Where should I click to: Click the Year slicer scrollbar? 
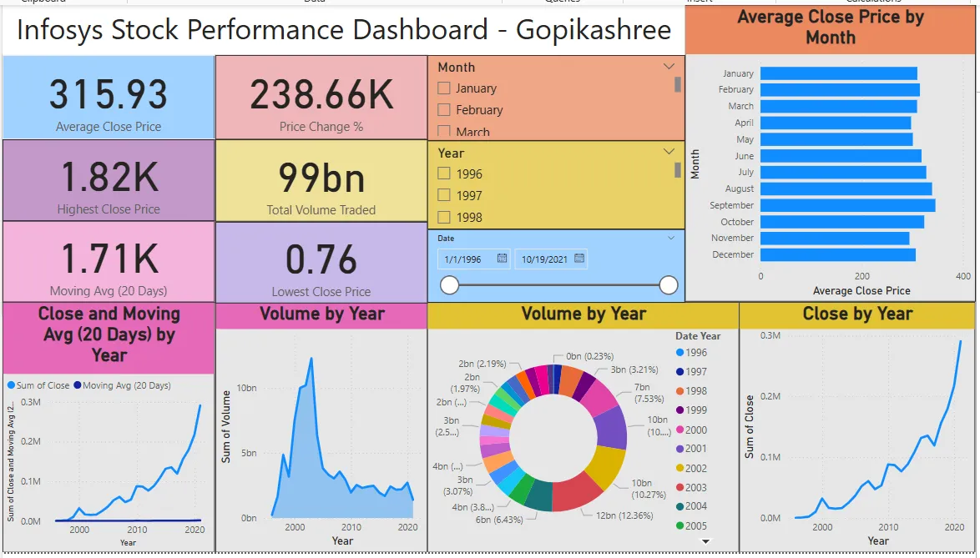click(x=678, y=170)
